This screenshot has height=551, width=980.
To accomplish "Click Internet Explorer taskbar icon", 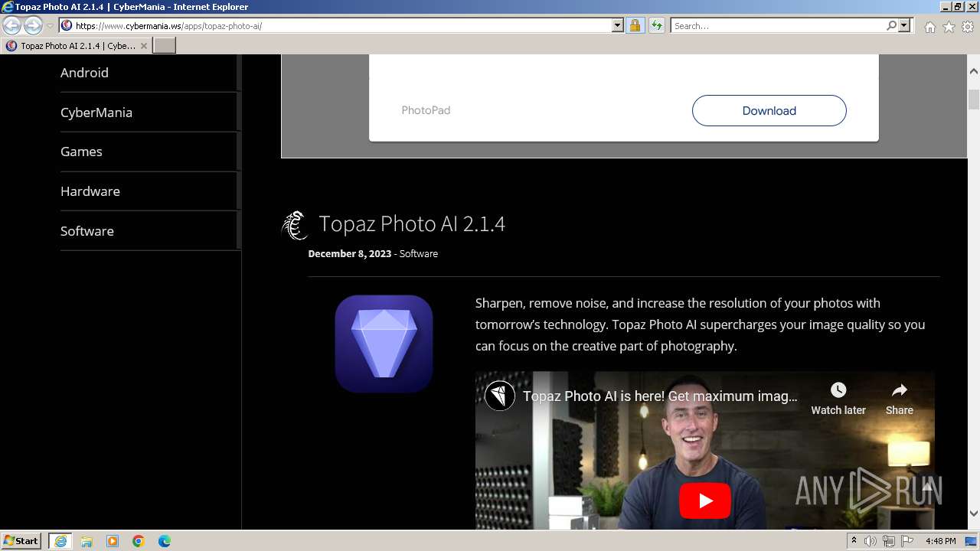I will [x=60, y=541].
